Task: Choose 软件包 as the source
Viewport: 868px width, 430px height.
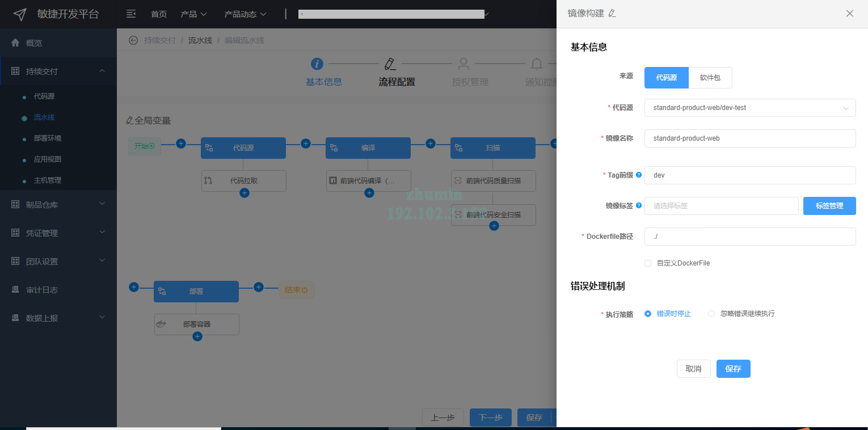Action: click(x=710, y=78)
